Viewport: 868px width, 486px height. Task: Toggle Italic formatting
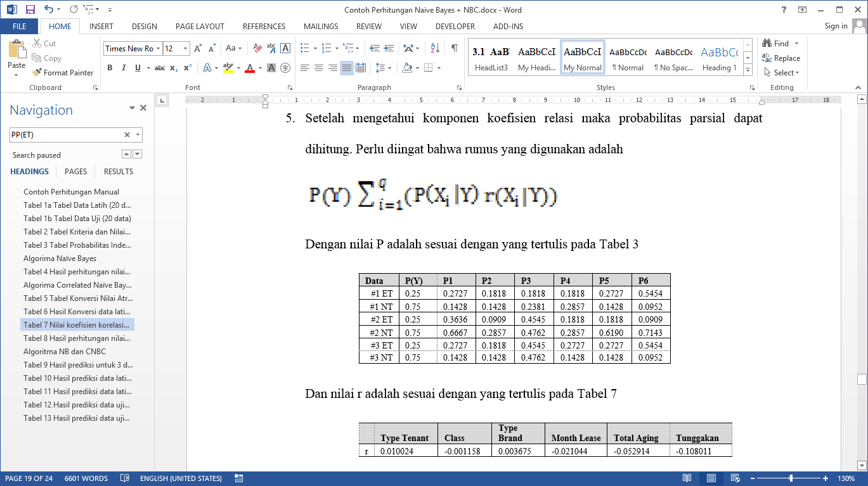click(124, 68)
